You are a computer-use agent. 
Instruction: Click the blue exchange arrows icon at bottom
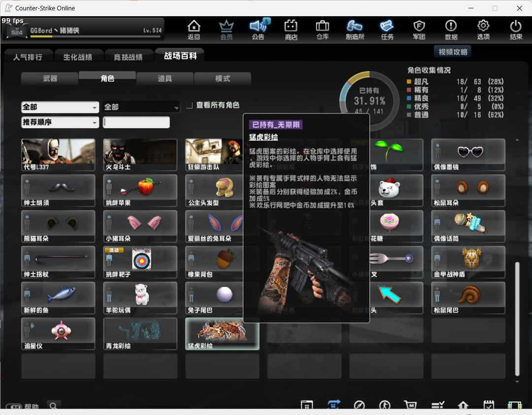click(x=334, y=405)
